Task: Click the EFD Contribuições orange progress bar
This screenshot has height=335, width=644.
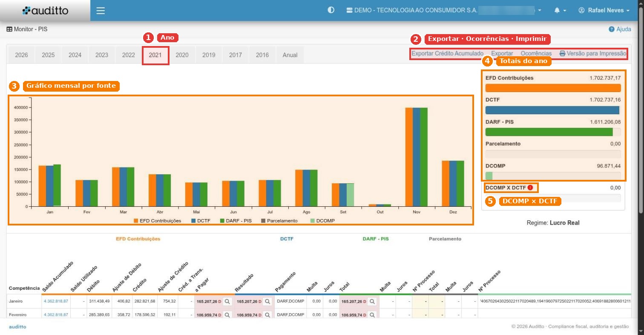Action: pos(553,88)
